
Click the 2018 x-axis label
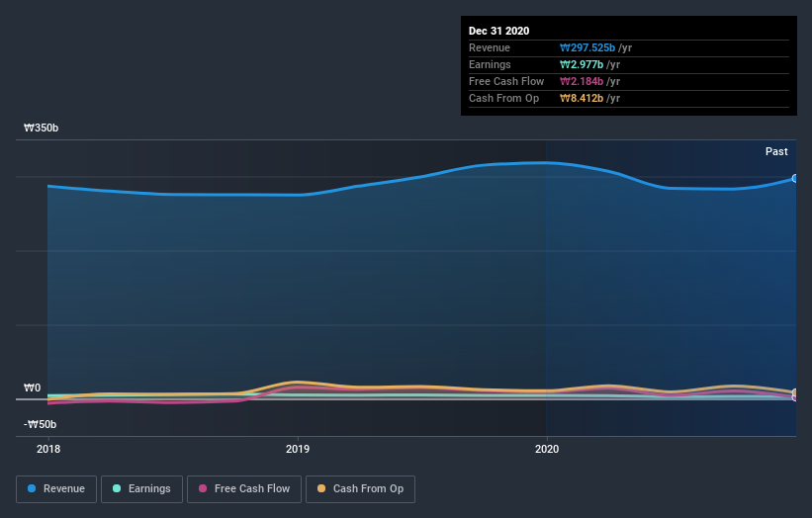(48, 449)
